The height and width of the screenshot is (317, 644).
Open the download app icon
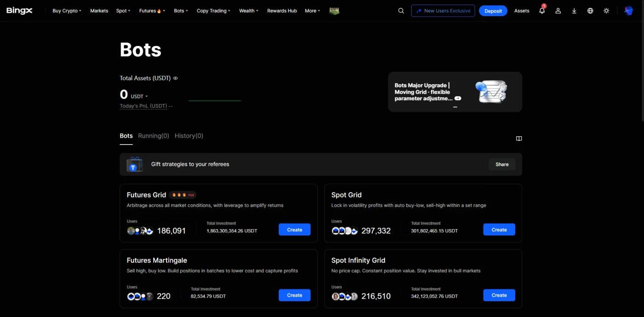(x=574, y=11)
